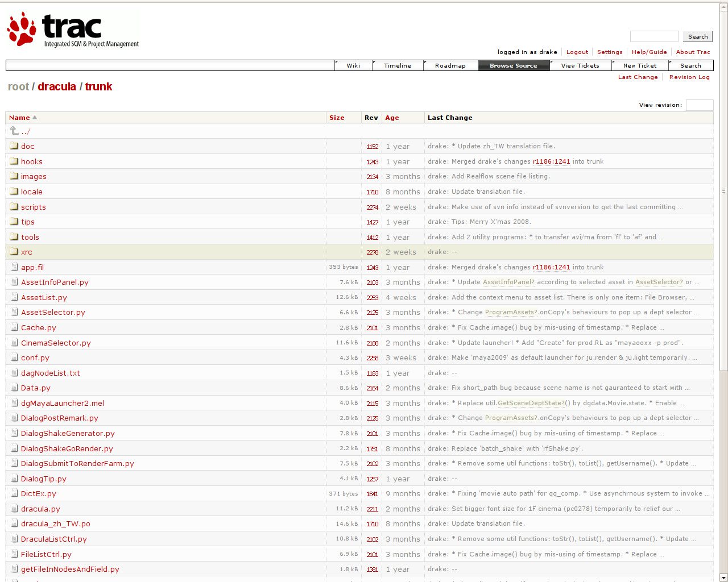Image resolution: width=728 pixels, height=582 pixels.
Task: Click the getFileInNodesAndField.py file icon
Action: [x=15, y=569]
